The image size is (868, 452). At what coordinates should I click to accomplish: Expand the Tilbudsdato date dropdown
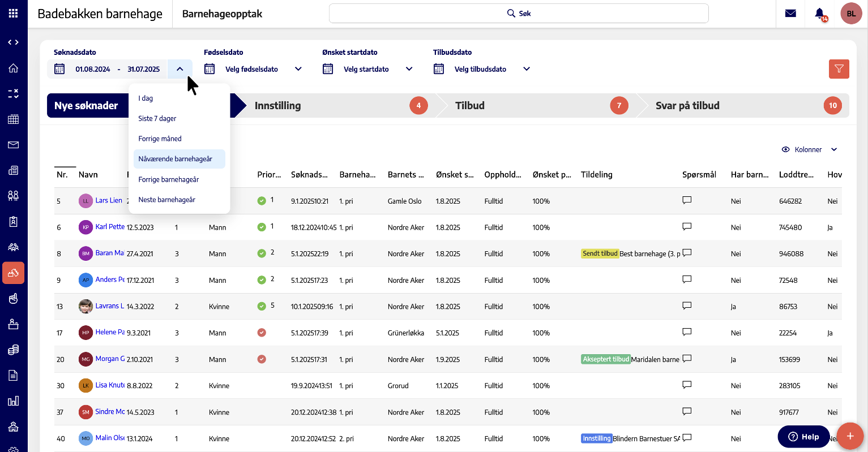click(527, 69)
